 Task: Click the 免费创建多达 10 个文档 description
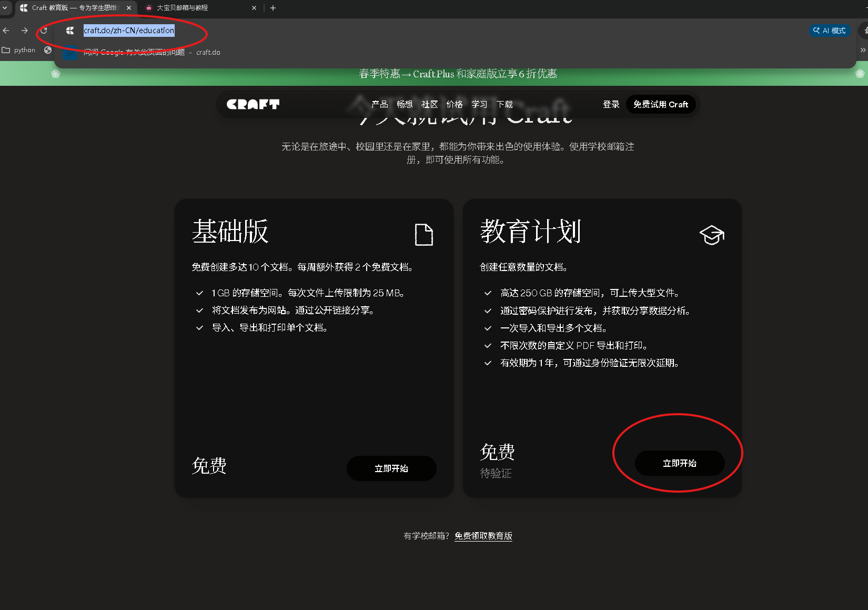(x=302, y=267)
